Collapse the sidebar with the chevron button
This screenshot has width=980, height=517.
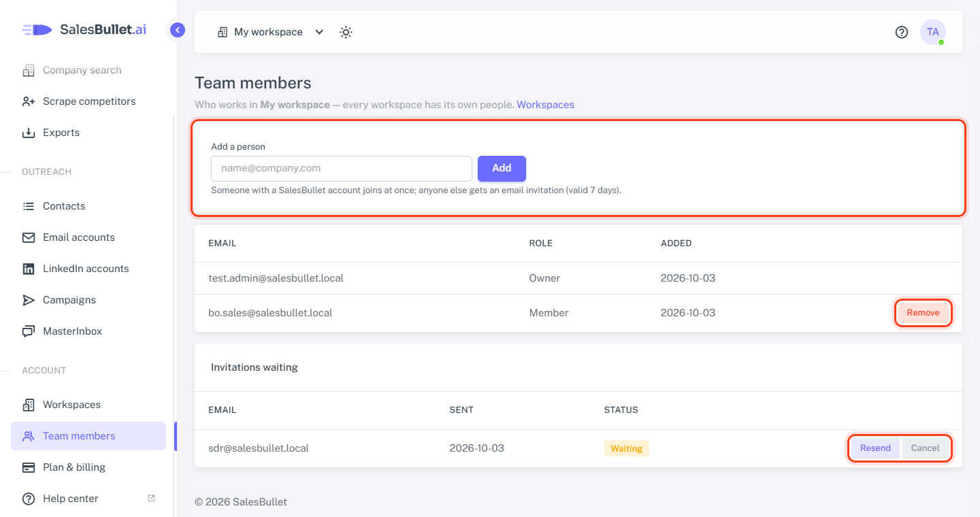[x=178, y=30]
